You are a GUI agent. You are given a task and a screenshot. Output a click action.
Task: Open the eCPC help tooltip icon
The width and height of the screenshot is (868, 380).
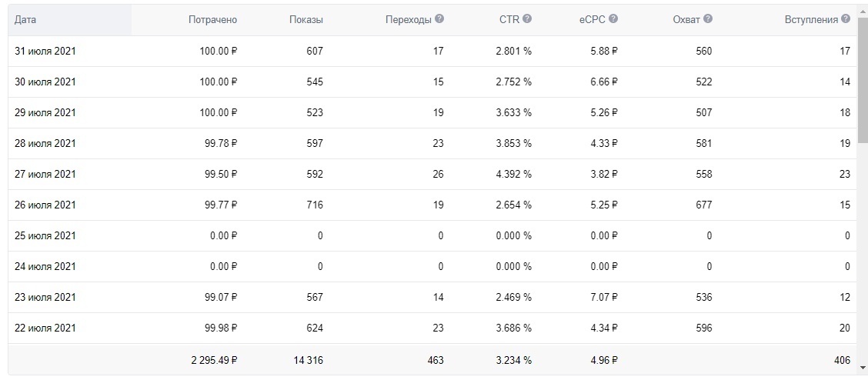point(613,19)
